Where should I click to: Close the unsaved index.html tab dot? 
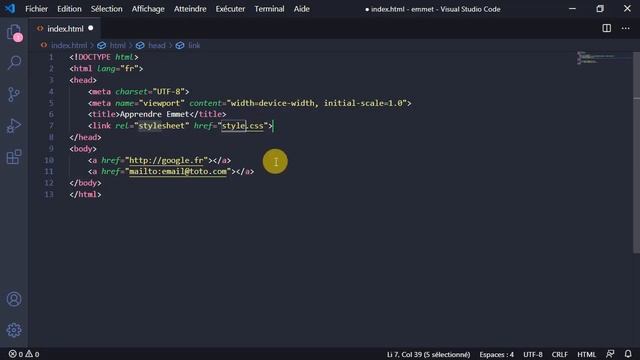pos(91,28)
